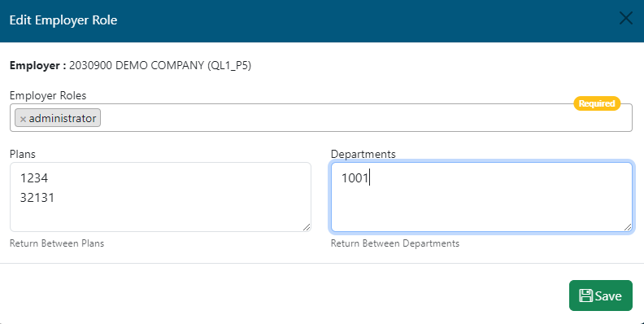Save the employer role changes

point(600,296)
